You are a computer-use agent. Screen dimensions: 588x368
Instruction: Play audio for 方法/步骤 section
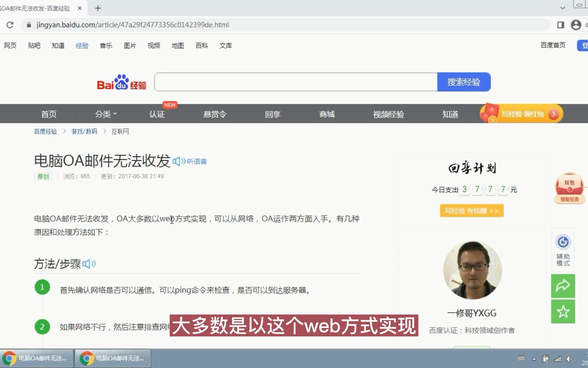[x=89, y=264]
